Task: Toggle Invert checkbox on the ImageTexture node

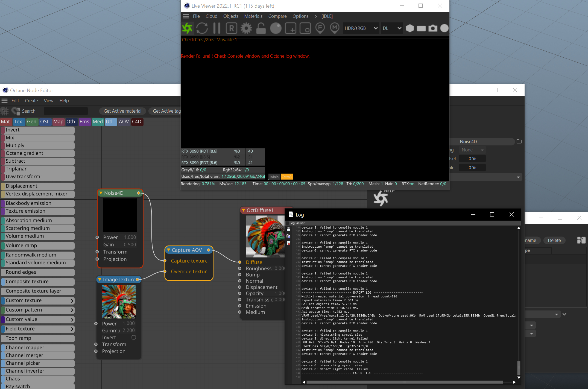Action: click(134, 337)
